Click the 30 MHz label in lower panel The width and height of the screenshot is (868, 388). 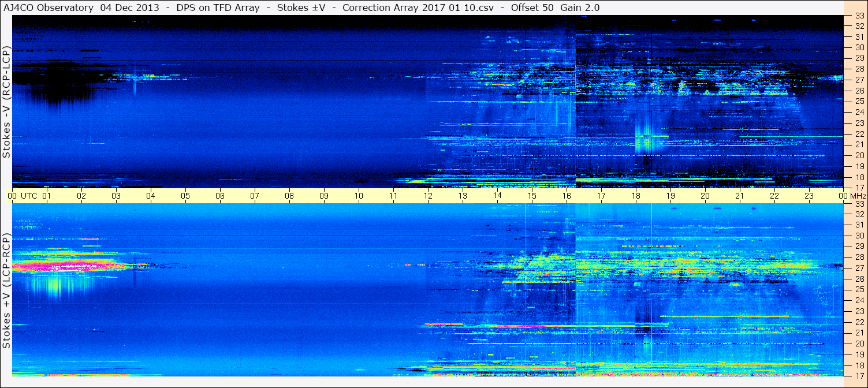click(859, 236)
